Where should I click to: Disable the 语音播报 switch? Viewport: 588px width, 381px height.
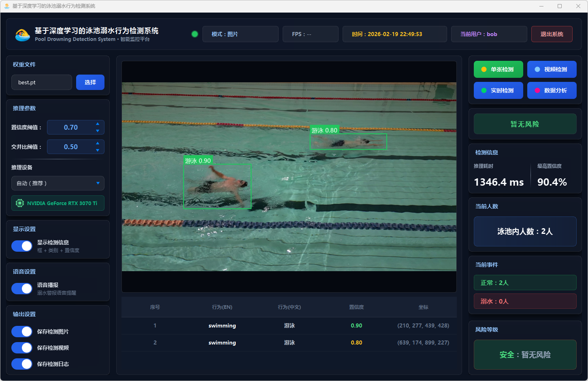(x=22, y=289)
